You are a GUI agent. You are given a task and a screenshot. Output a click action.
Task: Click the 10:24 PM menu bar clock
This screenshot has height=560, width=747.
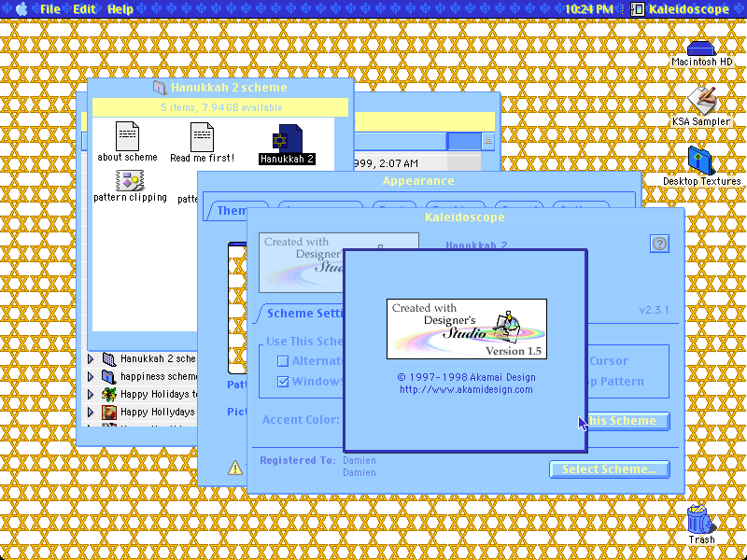589,9
